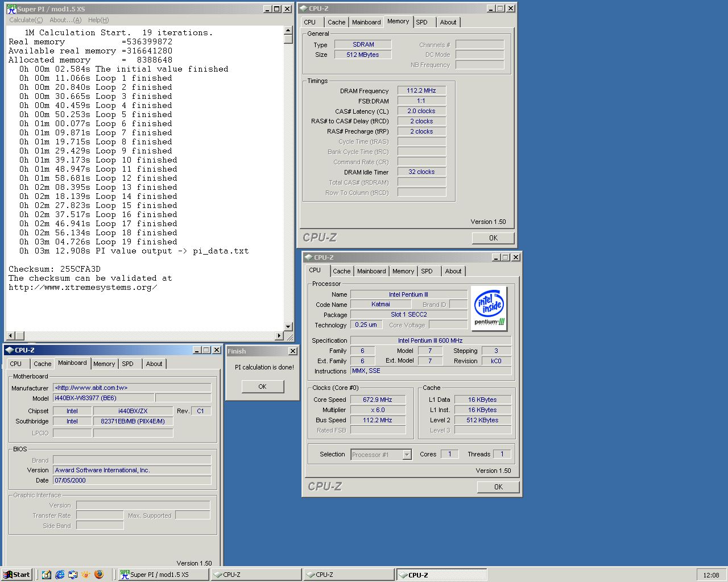Screen dimensions: 728x582
Task: Select Memory tab in the CPU-Z CPU window
Action: click(x=403, y=271)
